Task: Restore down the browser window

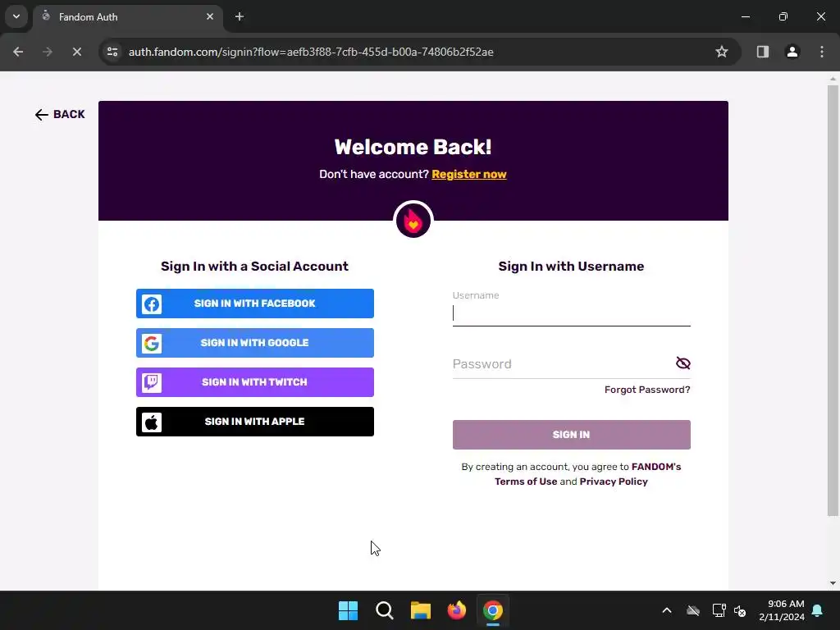Action: pos(783,16)
